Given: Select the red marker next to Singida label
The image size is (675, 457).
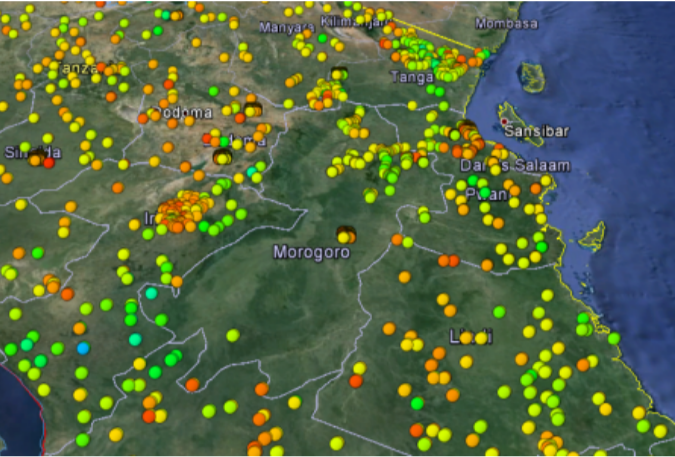Looking at the screenshot, I should pos(48,162).
